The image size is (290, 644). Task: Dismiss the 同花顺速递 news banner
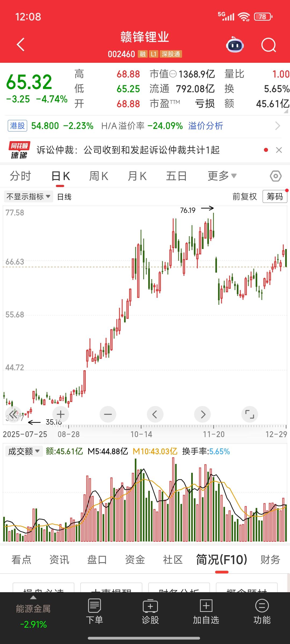click(279, 150)
